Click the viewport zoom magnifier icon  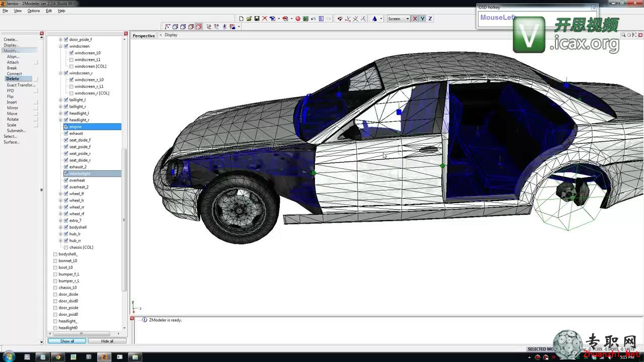coord(623,35)
